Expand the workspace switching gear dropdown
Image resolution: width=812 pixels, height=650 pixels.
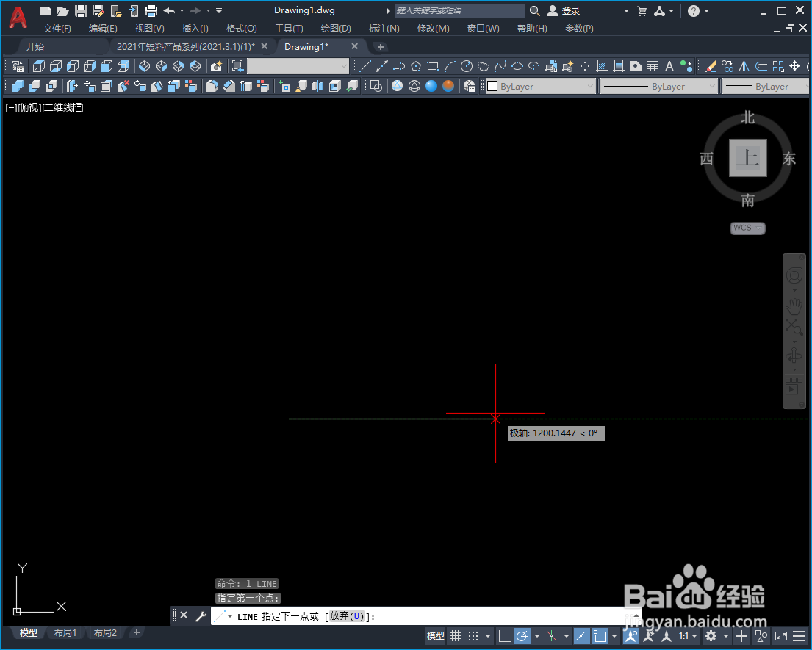tap(726, 636)
